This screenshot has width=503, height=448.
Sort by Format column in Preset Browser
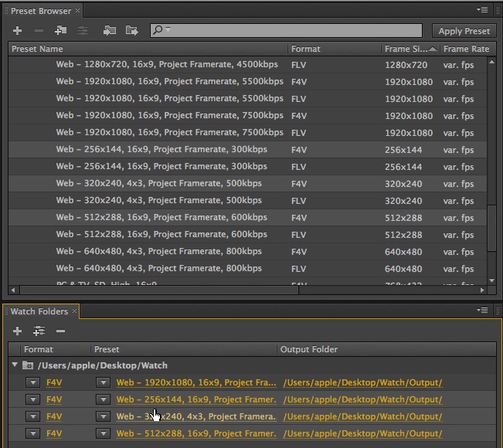335,49
